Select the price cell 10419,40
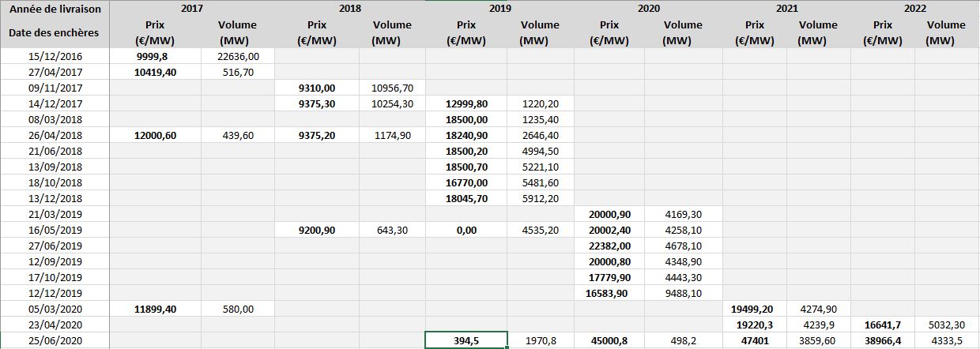The image size is (980, 349). tap(156, 72)
